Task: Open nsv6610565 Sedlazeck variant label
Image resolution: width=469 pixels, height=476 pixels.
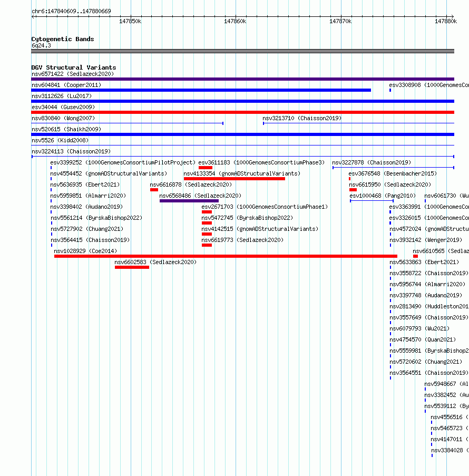Action: (x=441, y=251)
